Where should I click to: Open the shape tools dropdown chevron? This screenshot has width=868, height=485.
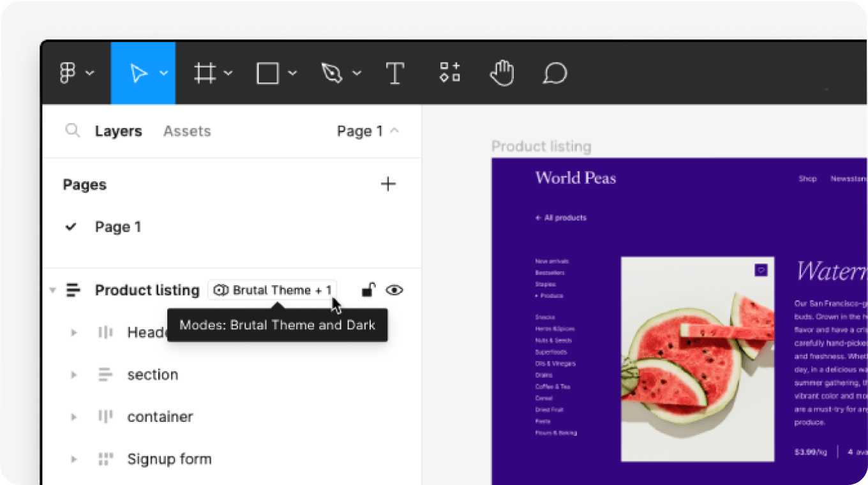pos(292,73)
